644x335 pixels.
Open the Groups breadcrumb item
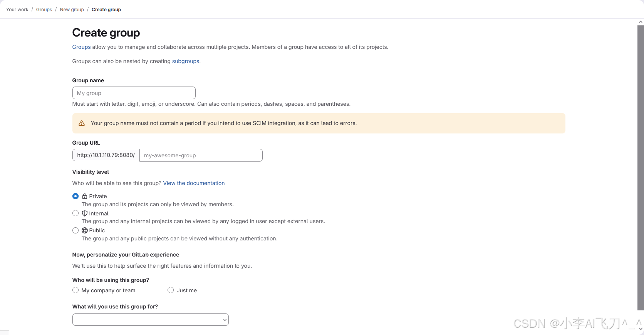(x=44, y=10)
